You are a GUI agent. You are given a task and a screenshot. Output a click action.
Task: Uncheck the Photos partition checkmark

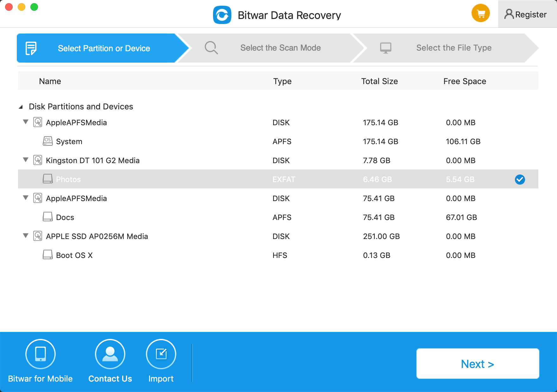[520, 180]
